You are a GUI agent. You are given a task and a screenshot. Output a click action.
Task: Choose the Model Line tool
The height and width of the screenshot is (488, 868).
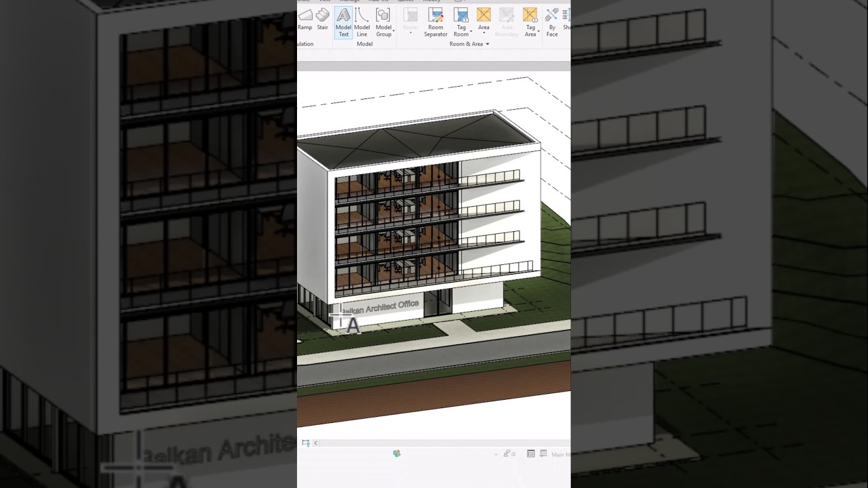(x=362, y=22)
